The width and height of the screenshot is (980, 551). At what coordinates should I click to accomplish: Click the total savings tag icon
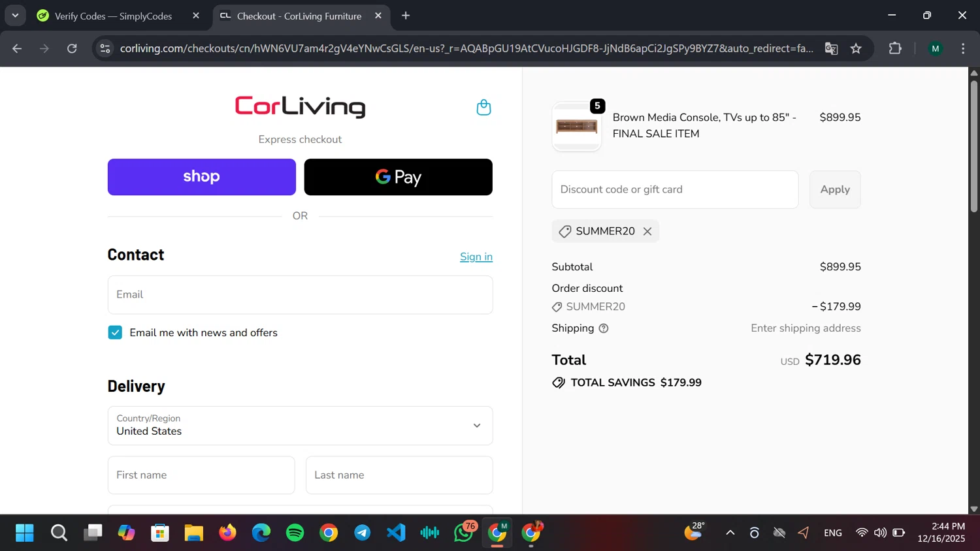(559, 383)
